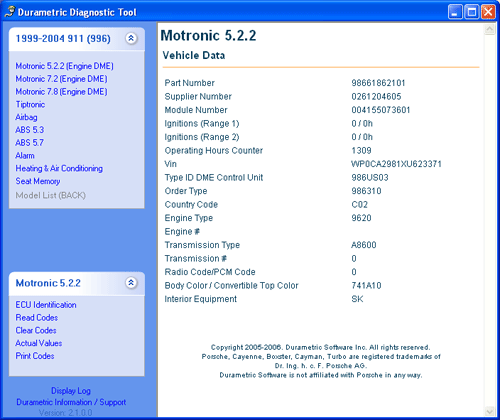This screenshot has width=500, height=420.
Task: Click the Durametric app icon in title bar
Action: point(10,12)
